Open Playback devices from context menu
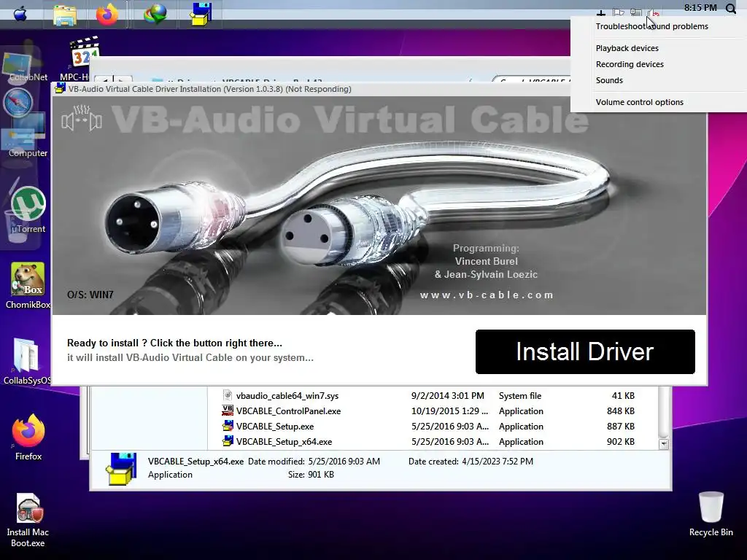 click(627, 48)
